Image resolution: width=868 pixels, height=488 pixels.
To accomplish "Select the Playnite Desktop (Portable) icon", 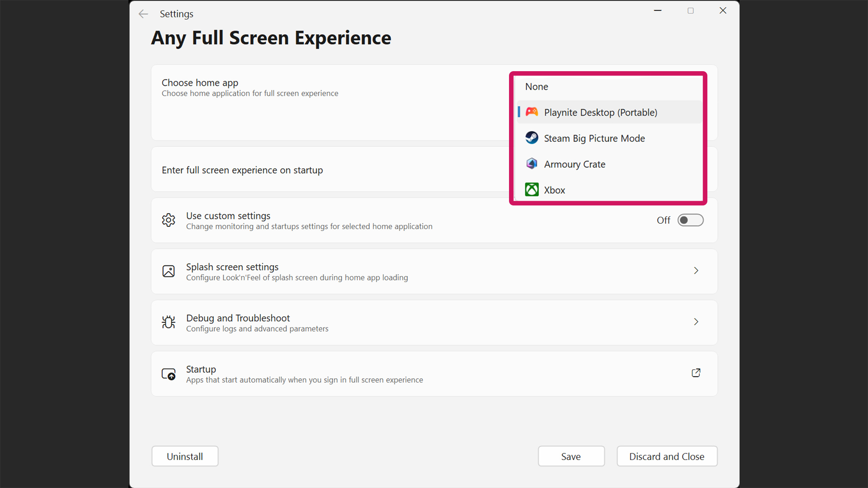I will (x=531, y=112).
